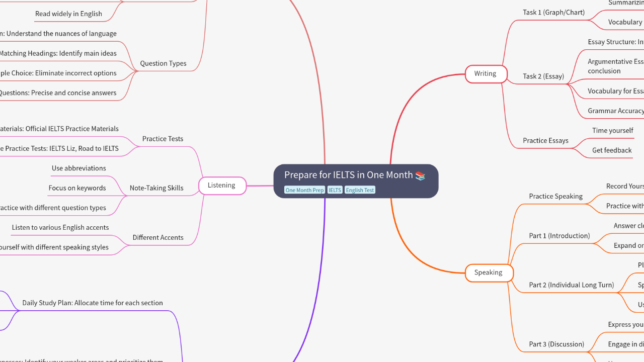Select the Listening branch node
The image size is (644, 362).
pyautogui.click(x=222, y=186)
